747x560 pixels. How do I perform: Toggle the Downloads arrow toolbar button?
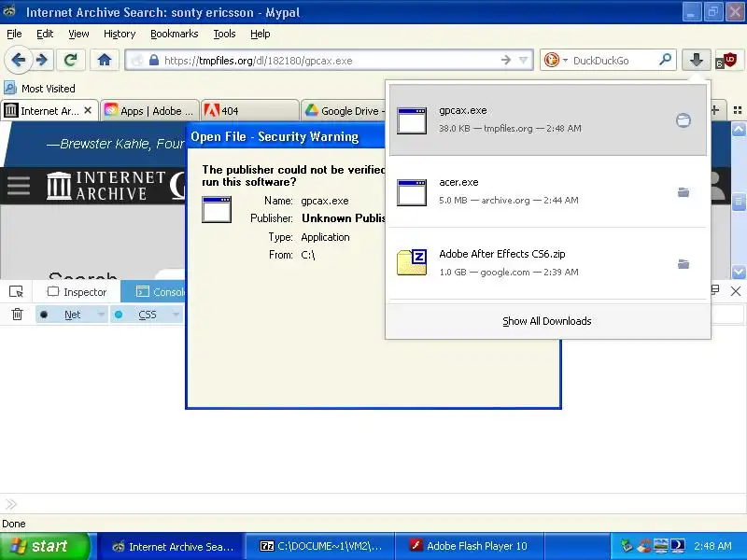pyautogui.click(x=696, y=61)
